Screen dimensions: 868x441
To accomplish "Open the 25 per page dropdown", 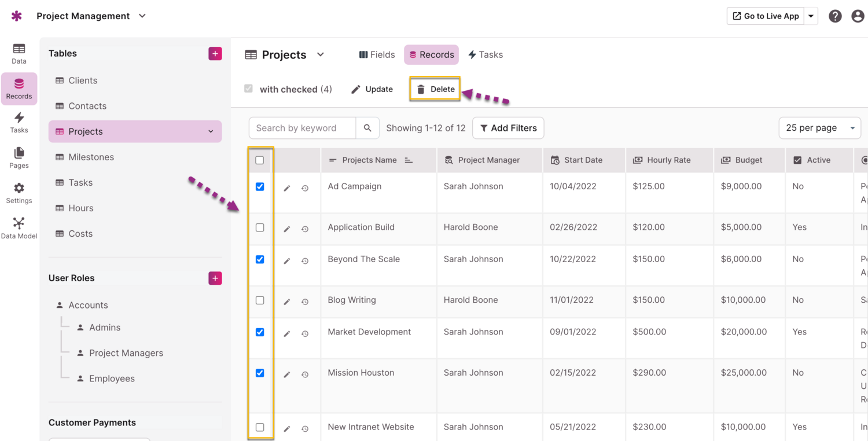I will 819,128.
